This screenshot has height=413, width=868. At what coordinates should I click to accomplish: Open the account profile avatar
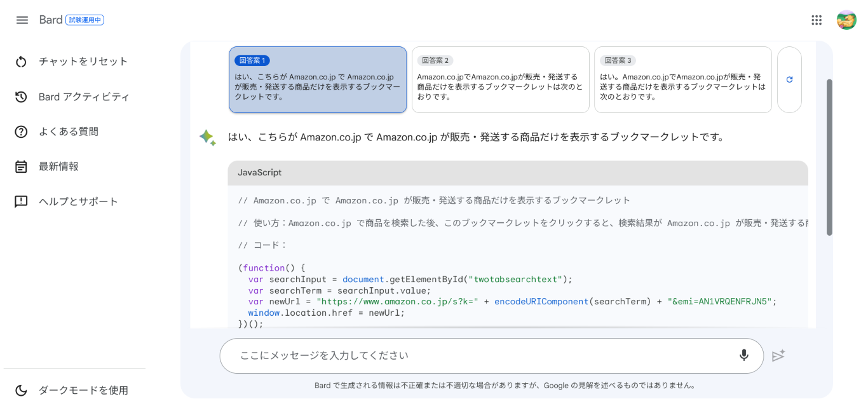pos(846,20)
